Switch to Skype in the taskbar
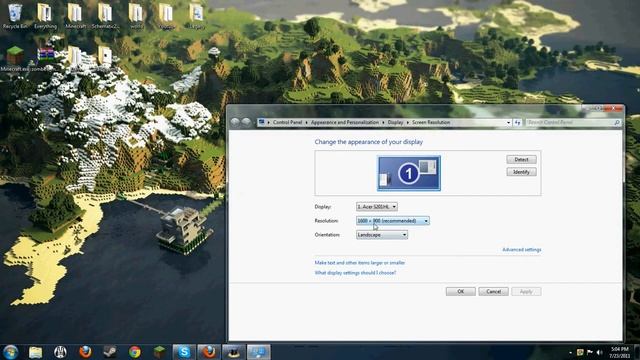Screen dimensions: 640x360 click(x=184, y=352)
